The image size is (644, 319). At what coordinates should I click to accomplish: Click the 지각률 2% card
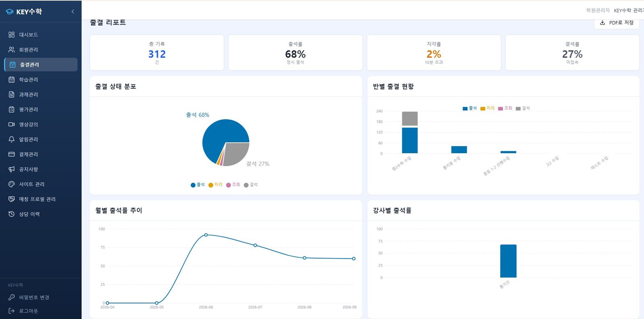coord(434,53)
